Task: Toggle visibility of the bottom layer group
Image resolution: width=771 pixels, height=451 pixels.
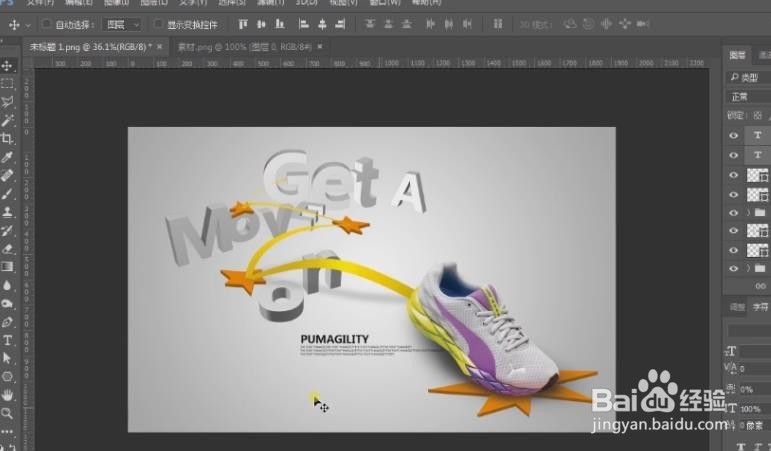Action: click(734, 269)
